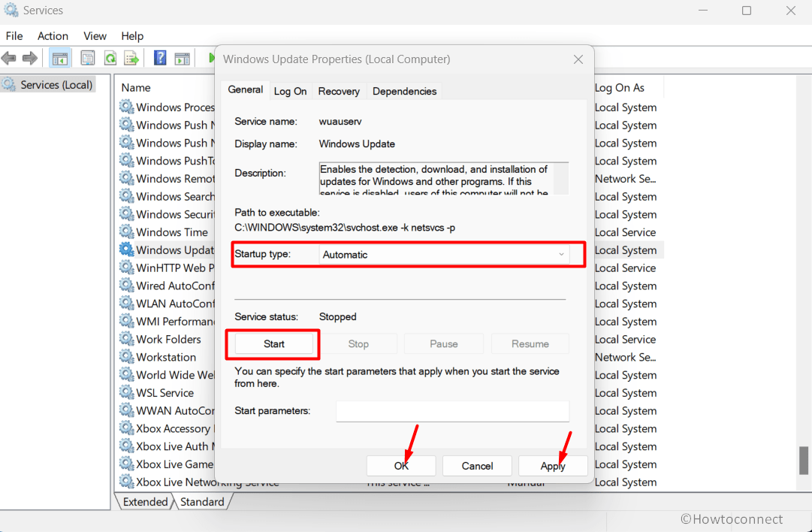Click the gear icon next to WMI Performan
Screen dimensions: 812x532
coord(126,321)
